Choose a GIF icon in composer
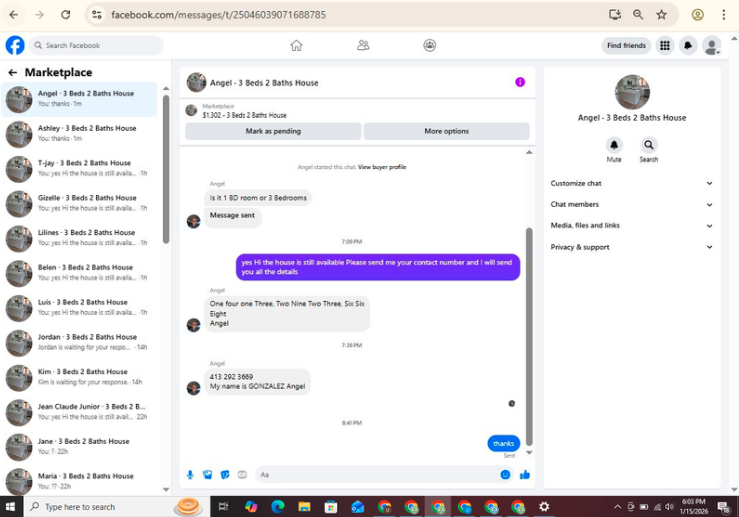The width and height of the screenshot is (739, 517). tap(242, 475)
